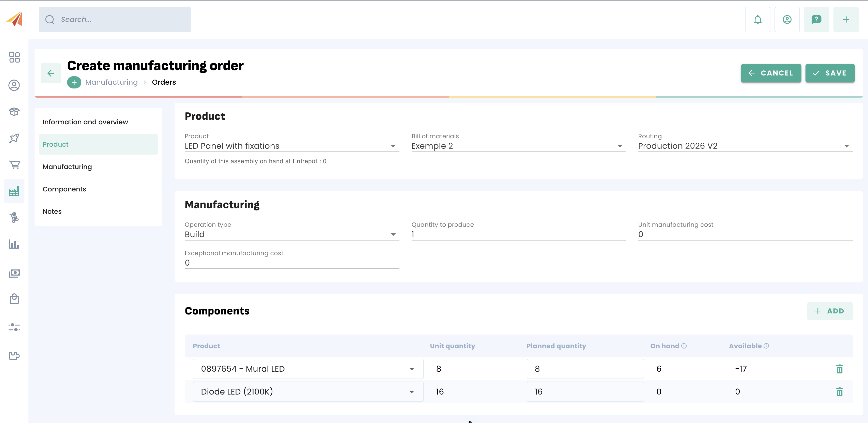
Task: Open the manufacturing factory icon in sidebar
Action: pos(14,191)
